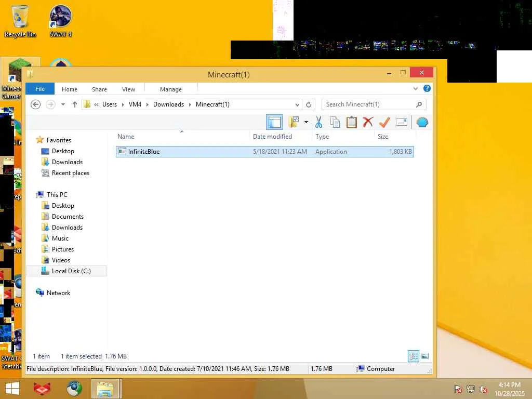Open the Windows Start button
Viewport: 532px width, 399px height.
click(x=12, y=389)
